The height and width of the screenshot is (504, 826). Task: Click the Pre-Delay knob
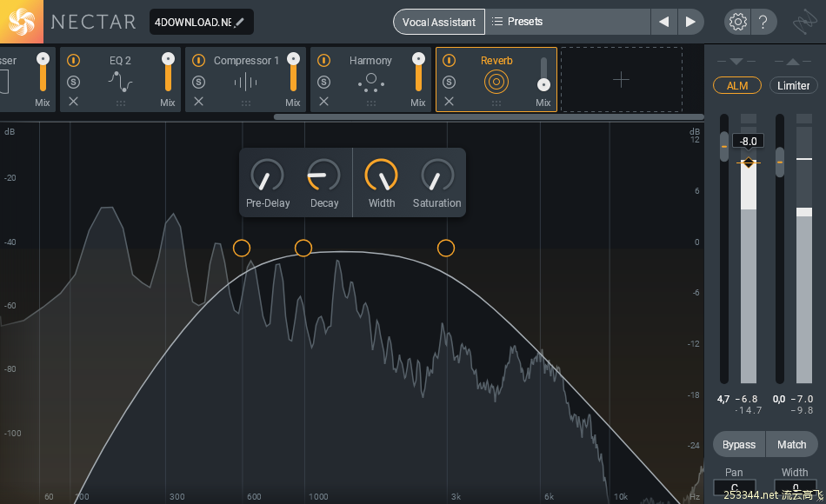coord(267,176)
